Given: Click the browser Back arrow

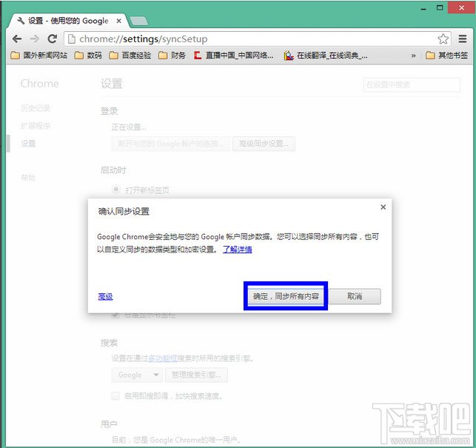Looking at the screenshot, I should (17, 39).
